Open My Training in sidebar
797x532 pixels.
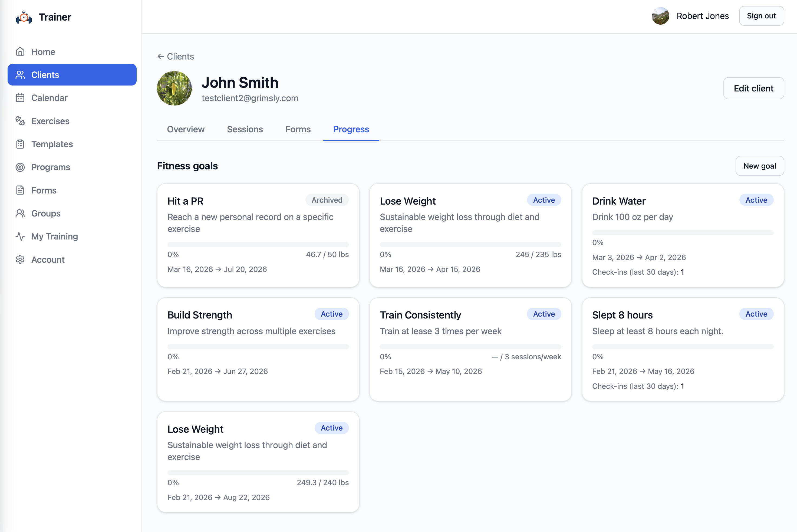[x=72, y=236]
